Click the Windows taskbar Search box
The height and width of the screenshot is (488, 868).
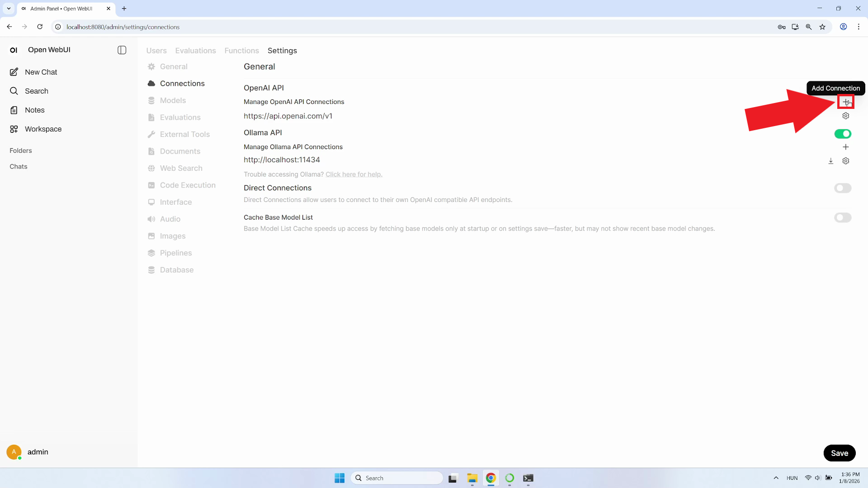[397, 478]
